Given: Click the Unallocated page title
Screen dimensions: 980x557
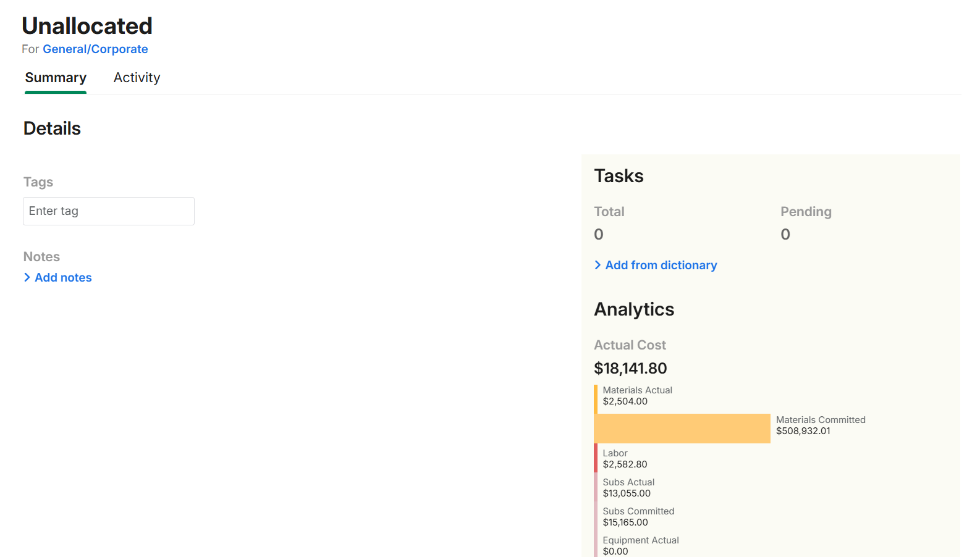Looking at the screenshot, I should click(x=87, y=26).
